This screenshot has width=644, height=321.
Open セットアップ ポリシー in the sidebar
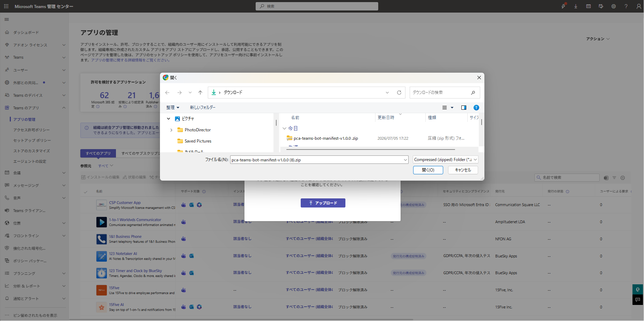(x=32, y=140)
